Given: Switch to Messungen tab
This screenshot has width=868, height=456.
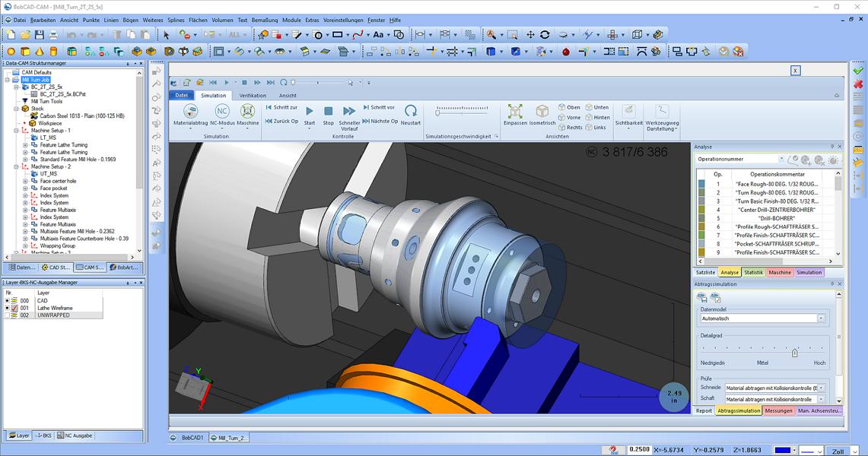Looking at the screenshot, I should coord(778,410).
